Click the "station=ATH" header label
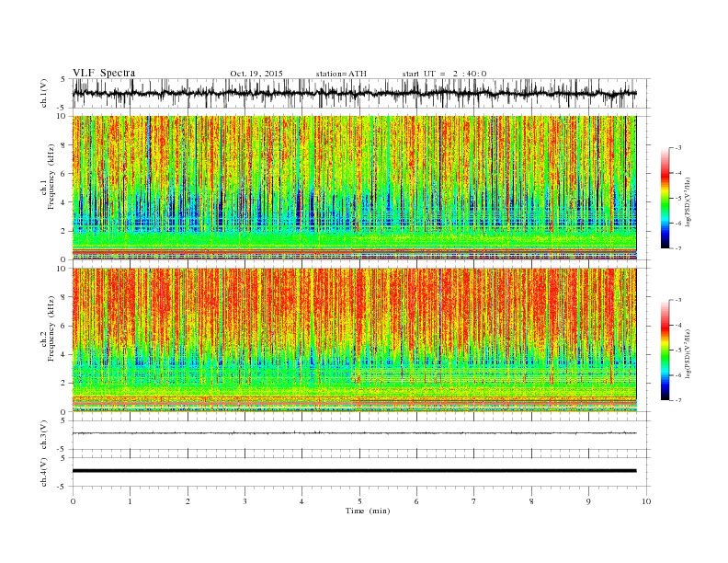Screen dimensions: 728x563 tap(341, 74)
